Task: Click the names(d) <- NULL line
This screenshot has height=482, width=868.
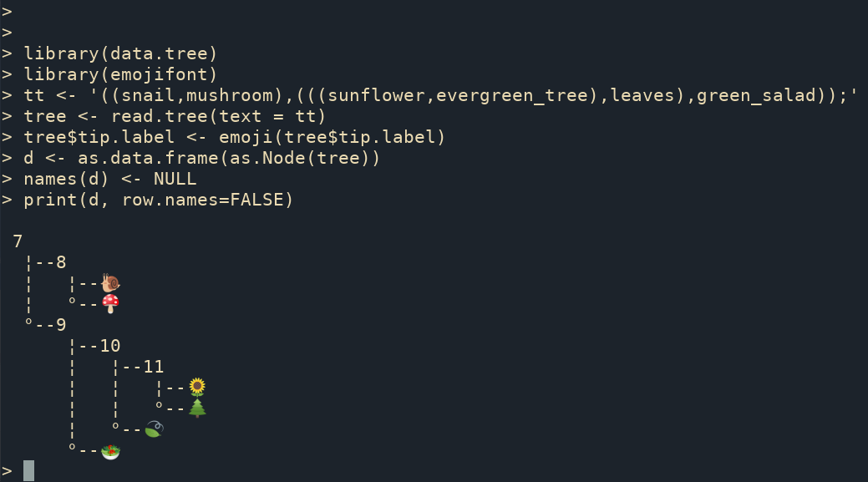Action: [109, 179]
